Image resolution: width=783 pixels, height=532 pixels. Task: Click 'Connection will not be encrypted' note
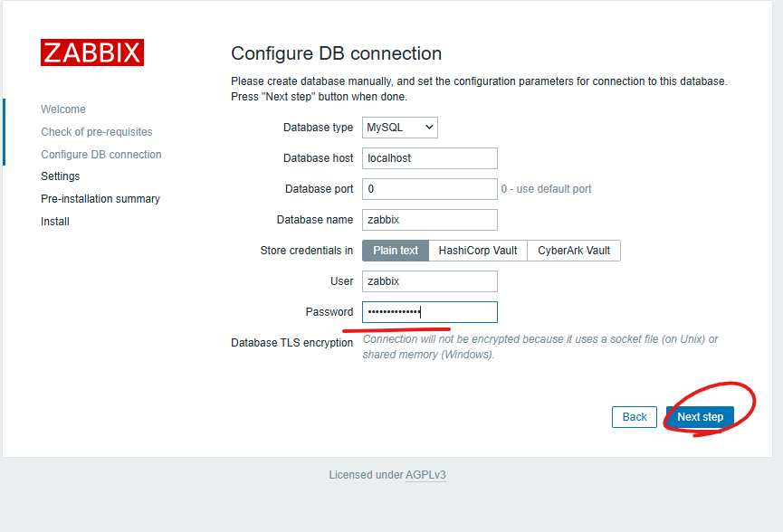click(x=540, y=347)
